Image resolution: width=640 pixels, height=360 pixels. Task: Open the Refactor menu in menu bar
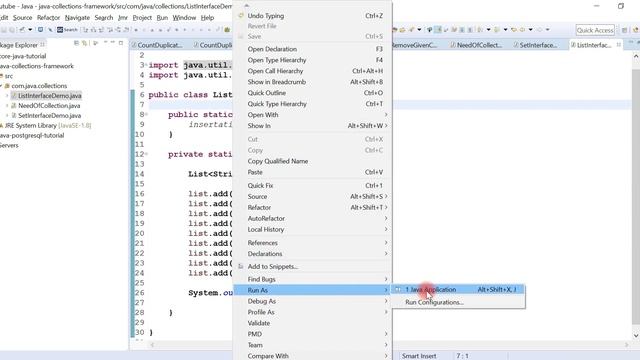tap(48, 18)
